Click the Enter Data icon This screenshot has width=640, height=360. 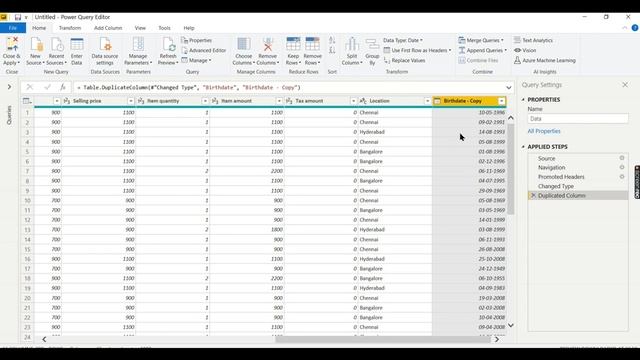[x=77, y=44]
